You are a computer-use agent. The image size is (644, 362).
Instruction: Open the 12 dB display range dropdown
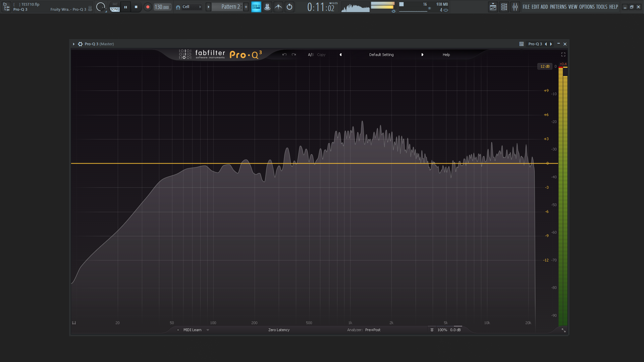[x=545, y=66]
